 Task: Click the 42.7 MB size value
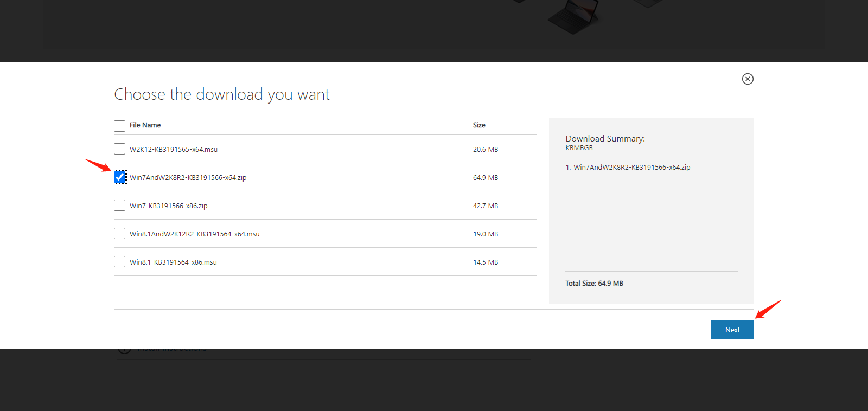(x=486, y=206)
